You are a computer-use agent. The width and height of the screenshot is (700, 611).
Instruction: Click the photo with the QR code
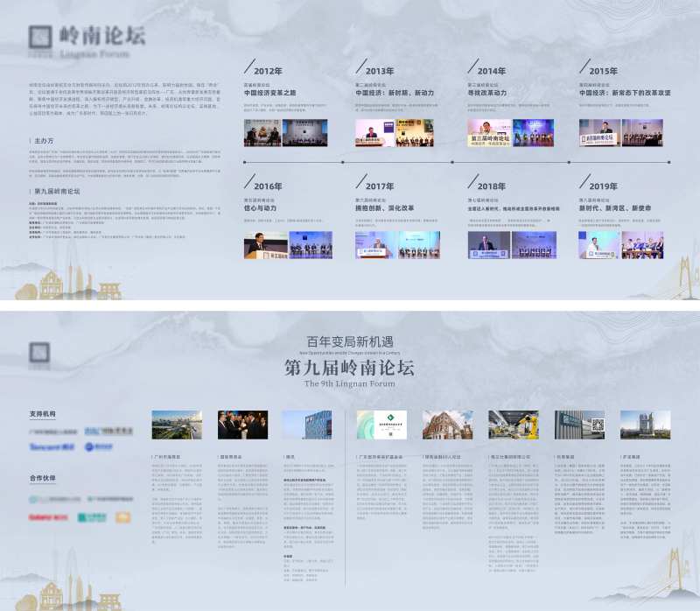click(579, 425)
